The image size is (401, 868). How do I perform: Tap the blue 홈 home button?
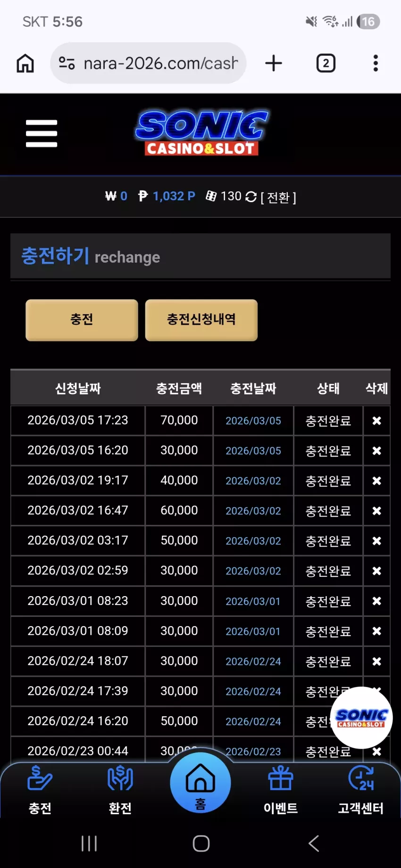click(x=200, y=782)
